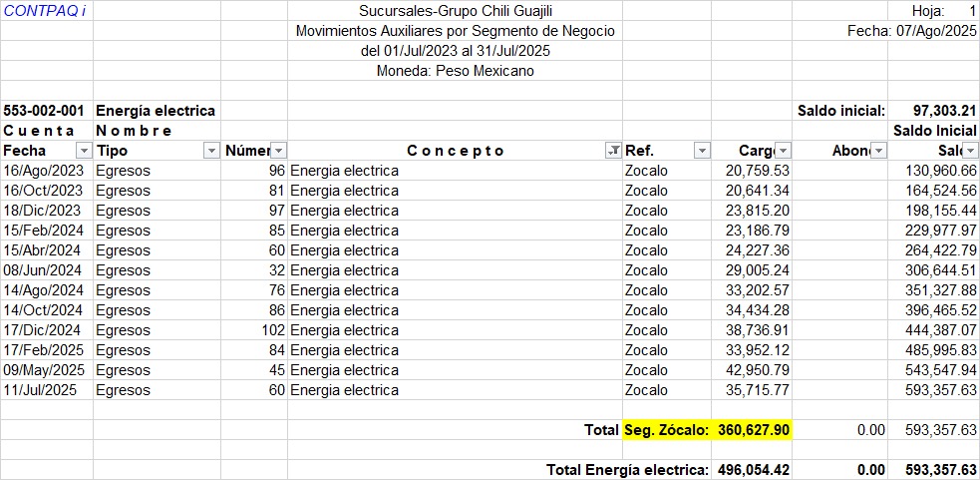Select the yellow highlighted Seg. Zócalo cell
Viewport: 980px width, 480px height.
pos(666,430)
